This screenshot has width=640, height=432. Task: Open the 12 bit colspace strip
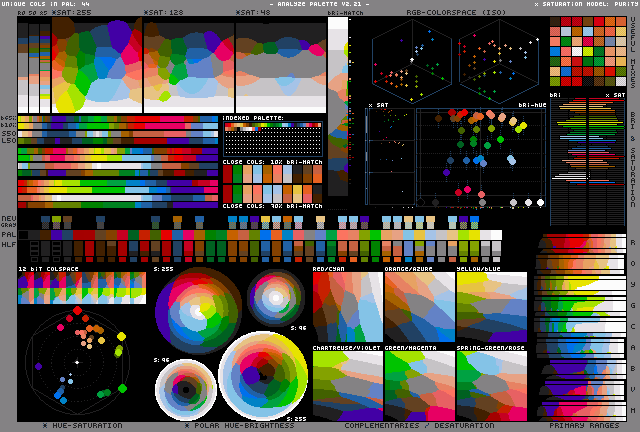(x=82, y=288)
